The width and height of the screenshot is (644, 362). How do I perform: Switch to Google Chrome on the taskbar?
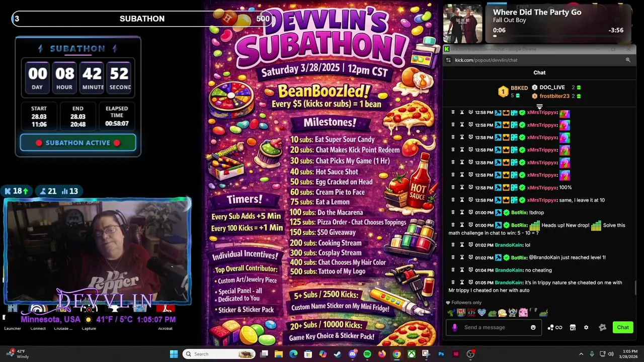tap(396, 354)
